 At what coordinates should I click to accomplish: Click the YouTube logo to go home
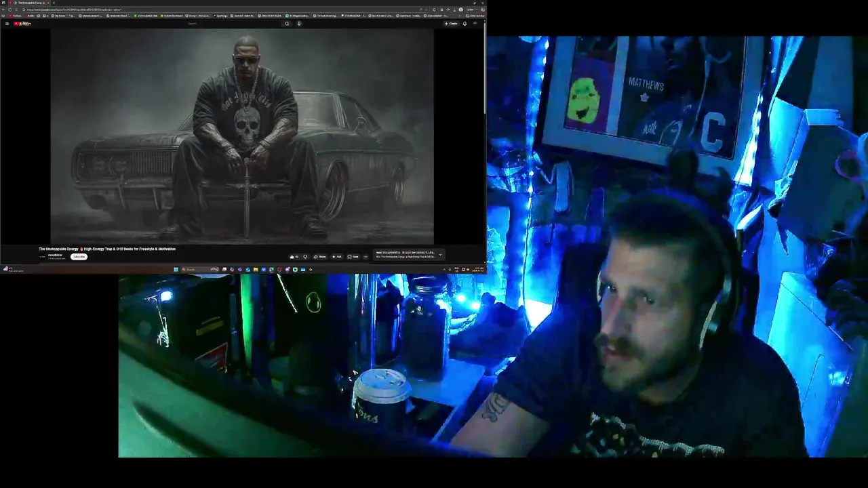[x=22, y=24]
